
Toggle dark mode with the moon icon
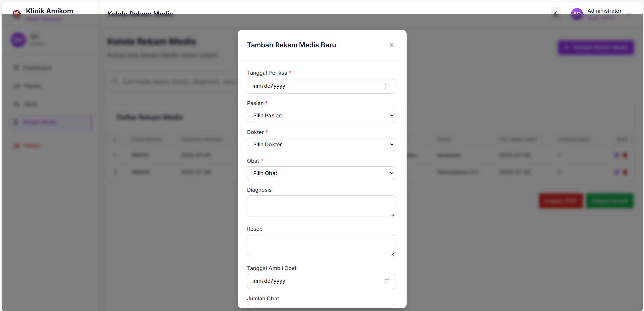click(556, 14)
